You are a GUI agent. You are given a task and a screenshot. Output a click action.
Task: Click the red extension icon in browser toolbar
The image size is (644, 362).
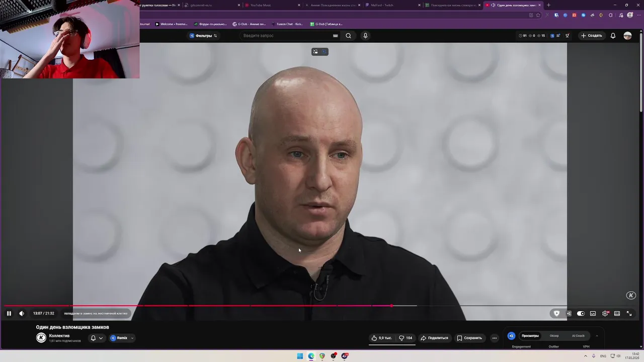(574, 15)
